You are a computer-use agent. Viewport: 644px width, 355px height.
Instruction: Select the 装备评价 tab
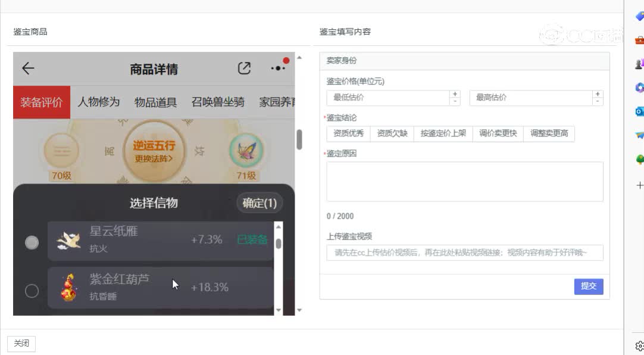click(x=42, y=102)
